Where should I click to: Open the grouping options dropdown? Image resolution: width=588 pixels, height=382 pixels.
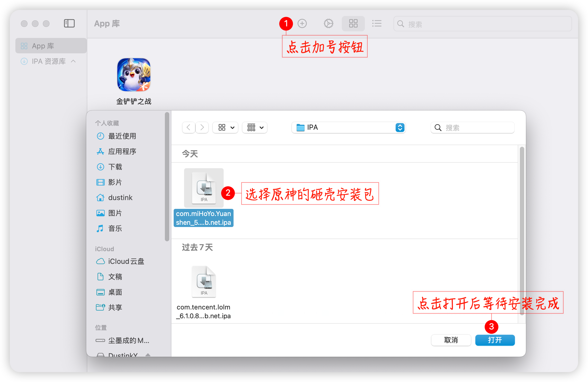[255, 128]
